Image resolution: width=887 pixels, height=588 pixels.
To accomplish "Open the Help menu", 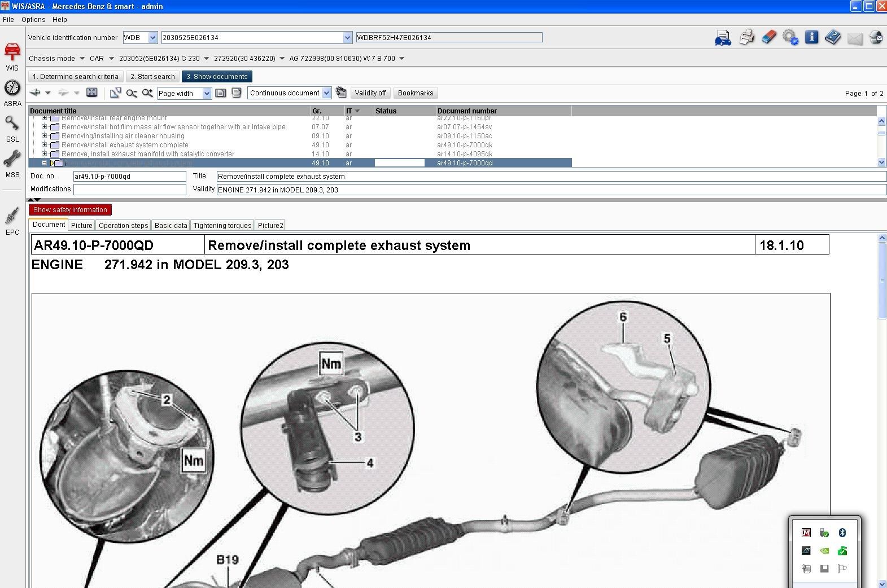I will (60, 20).
